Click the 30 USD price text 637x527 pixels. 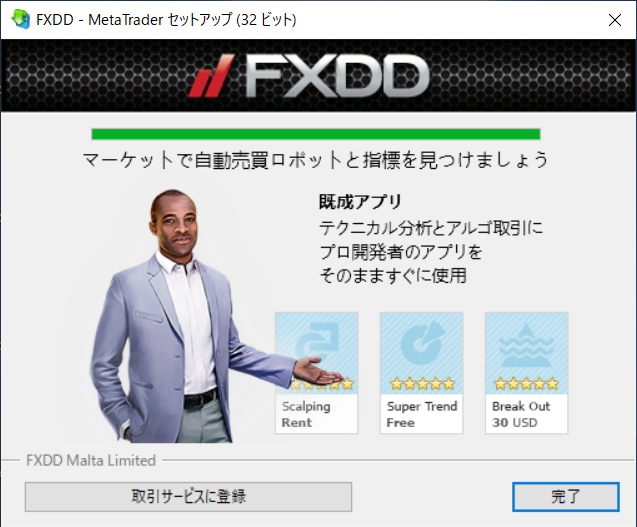pyautogui.click(x=515, y=423)
